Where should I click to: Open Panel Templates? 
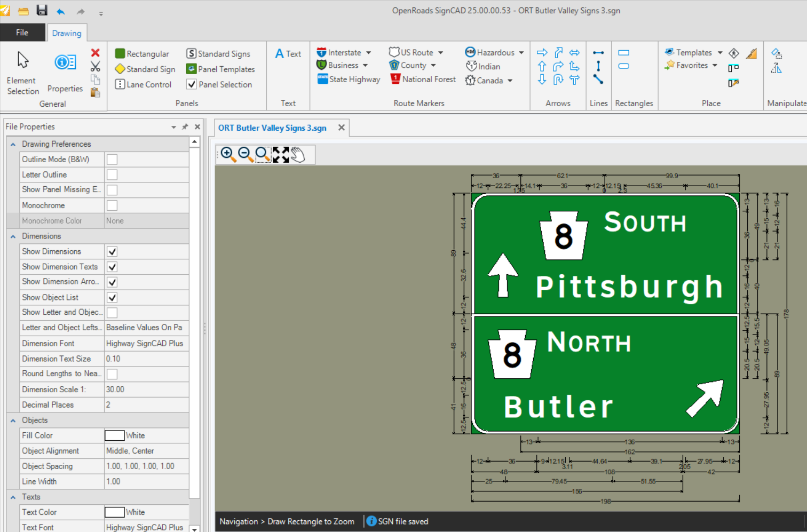point(220,69)
